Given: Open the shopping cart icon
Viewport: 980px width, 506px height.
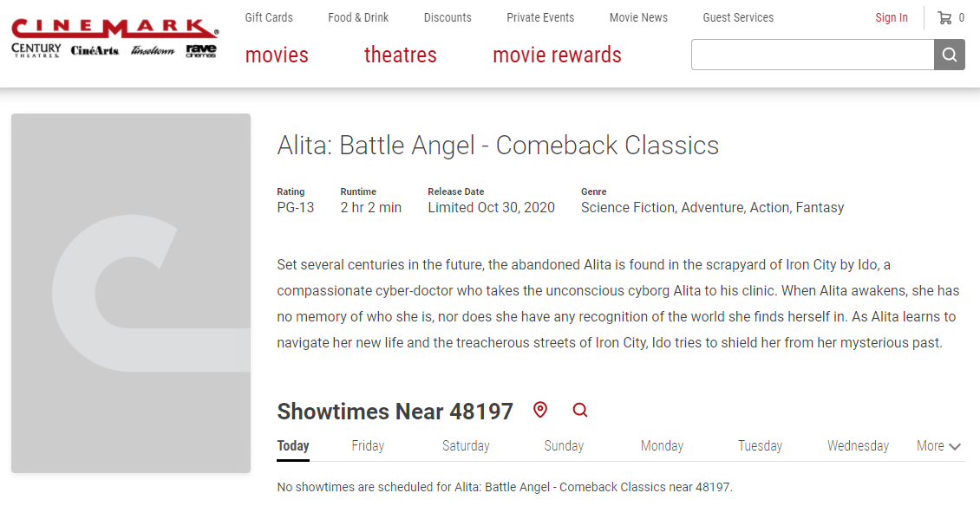Looking at the screenshot, I should pos(944,18).
